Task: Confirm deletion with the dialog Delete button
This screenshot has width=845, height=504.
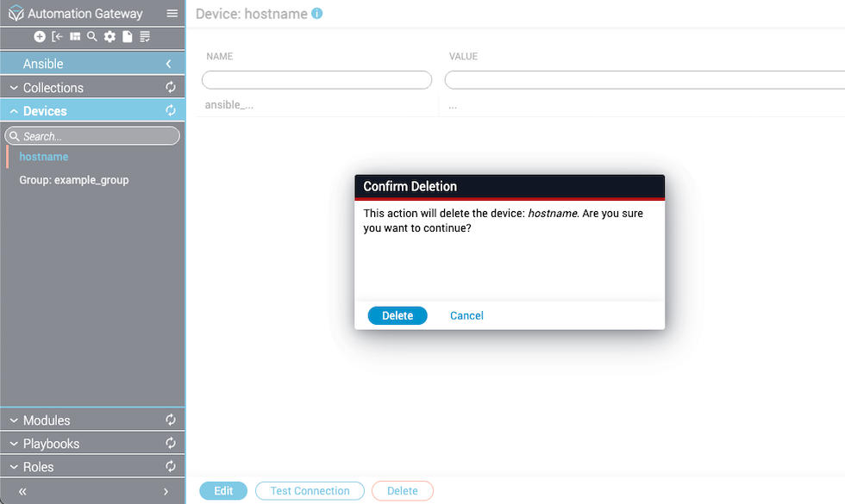Action: point(397,315)
